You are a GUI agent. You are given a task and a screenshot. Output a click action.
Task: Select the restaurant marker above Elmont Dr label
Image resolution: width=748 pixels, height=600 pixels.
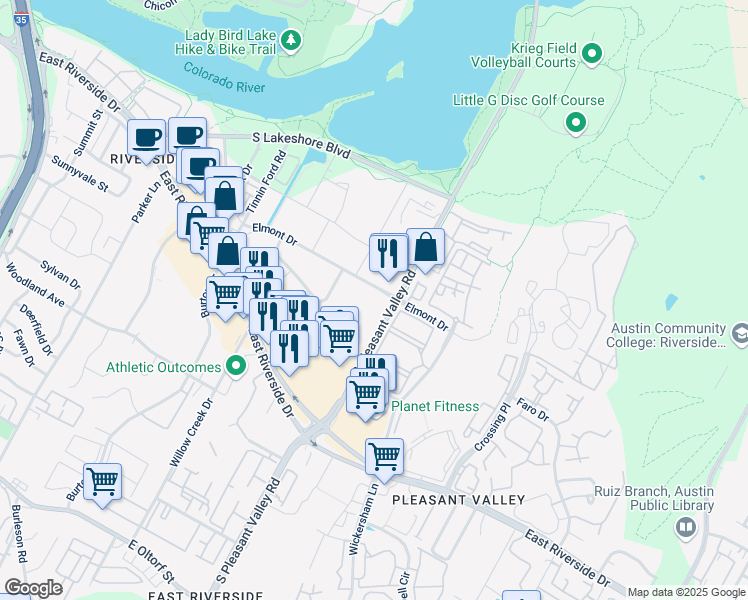[x=389, y=253]
